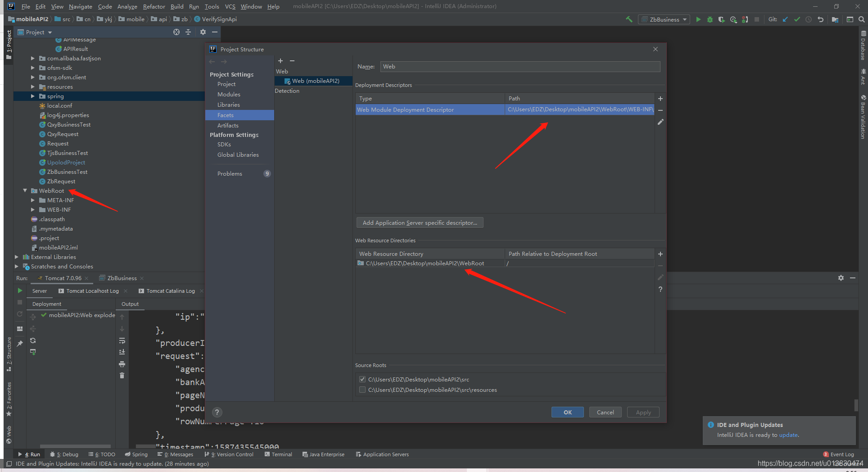Viewport: 868px width, 472px height.
Task: Expand the META-INF folder
Action: [x=32, y=200]
